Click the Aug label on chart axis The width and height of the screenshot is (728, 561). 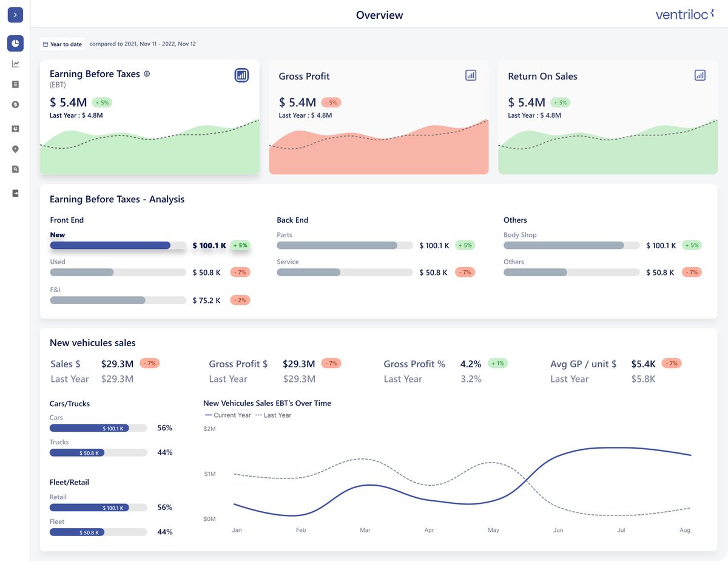click(685, 530)
